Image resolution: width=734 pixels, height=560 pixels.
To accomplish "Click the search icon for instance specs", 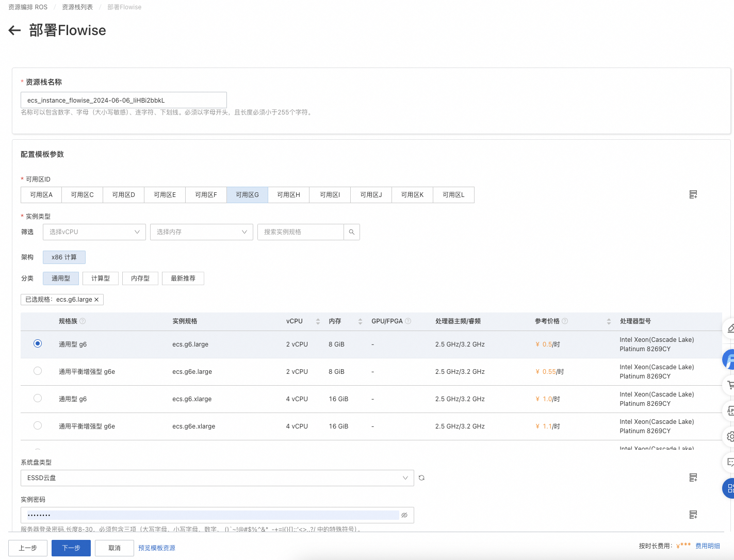I will (x=352, y=232).
